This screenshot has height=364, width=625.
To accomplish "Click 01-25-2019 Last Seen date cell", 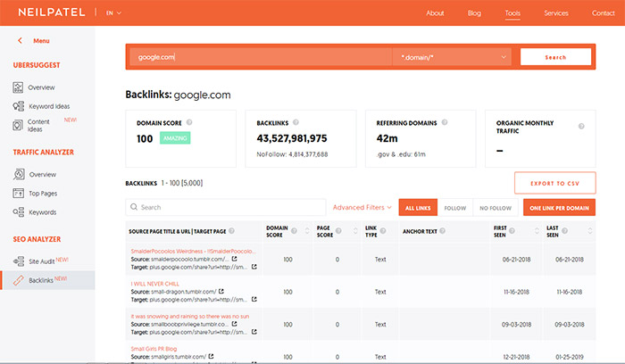I will tap(570, 357).
